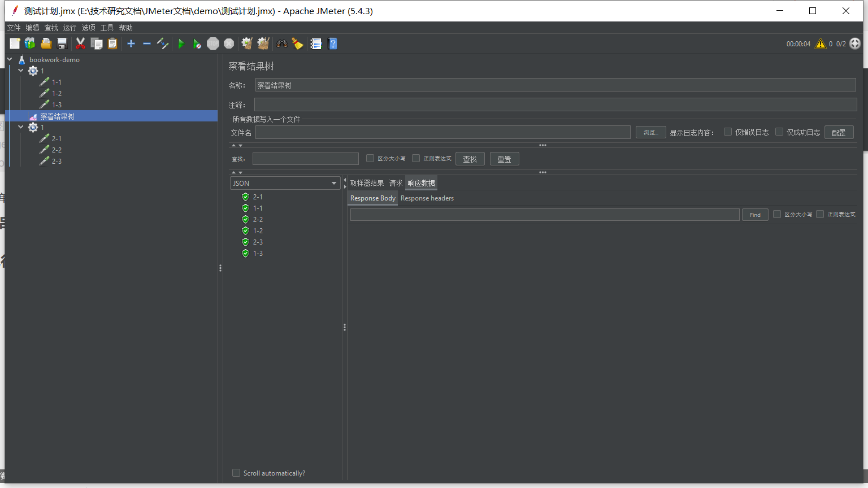The height and width of the screenshot is (488, 868).
Task: Tick 正则表达式 in Response Body row
Action: [x=820, y=214]
